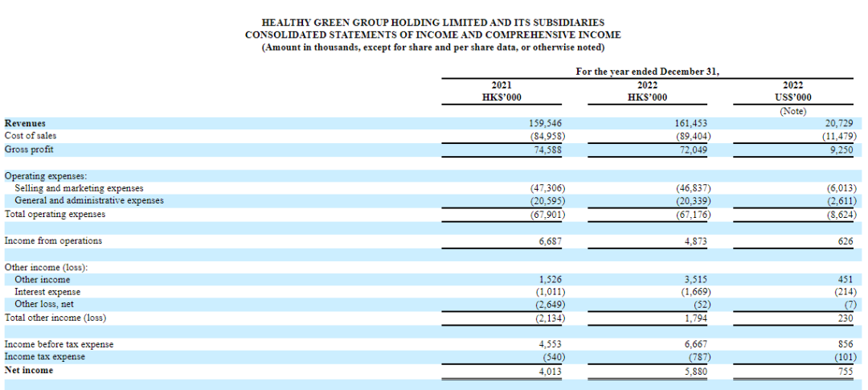The width and height of the screenshot is (868, 390).
Task: Select gross profit value 72,049
Action: (693, 150)
